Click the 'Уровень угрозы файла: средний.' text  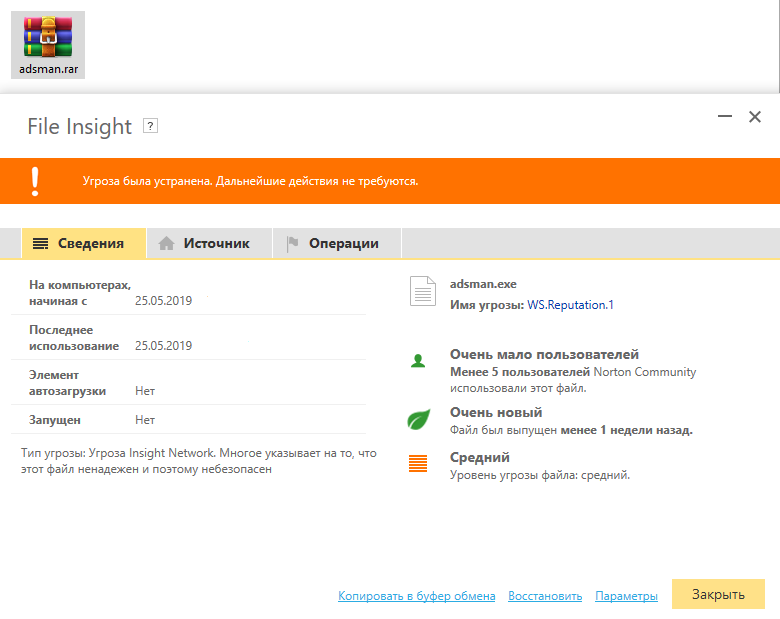540,475
